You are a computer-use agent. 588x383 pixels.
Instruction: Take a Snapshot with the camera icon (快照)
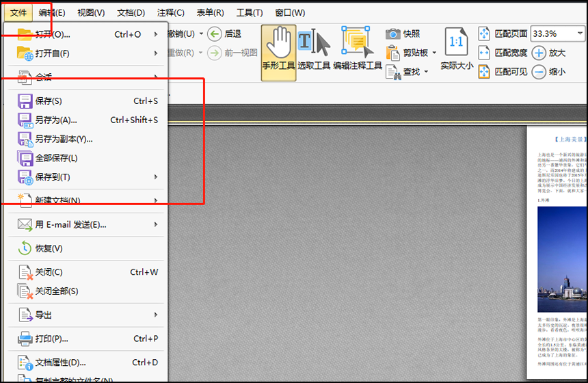click(403, 34)
